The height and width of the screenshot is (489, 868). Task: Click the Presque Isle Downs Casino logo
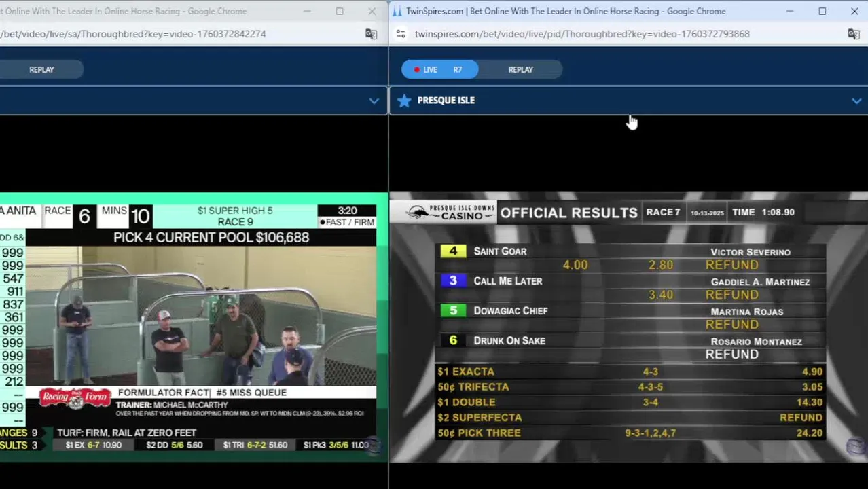451,213
